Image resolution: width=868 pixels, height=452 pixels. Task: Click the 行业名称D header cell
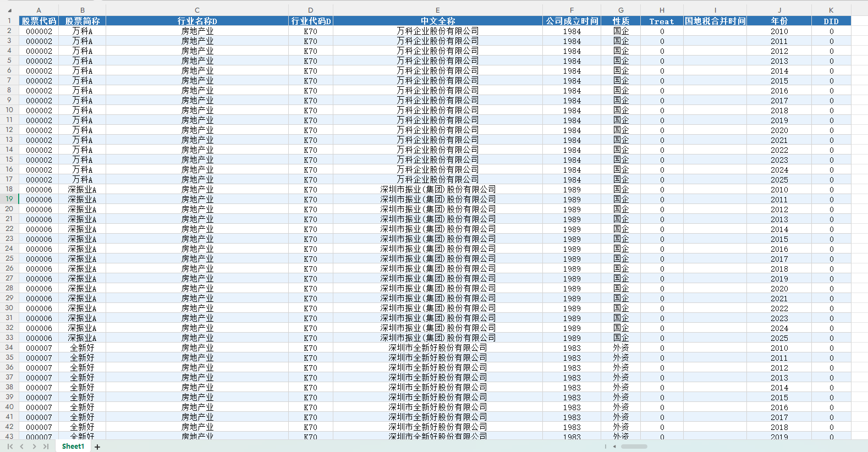pos(197,21)
